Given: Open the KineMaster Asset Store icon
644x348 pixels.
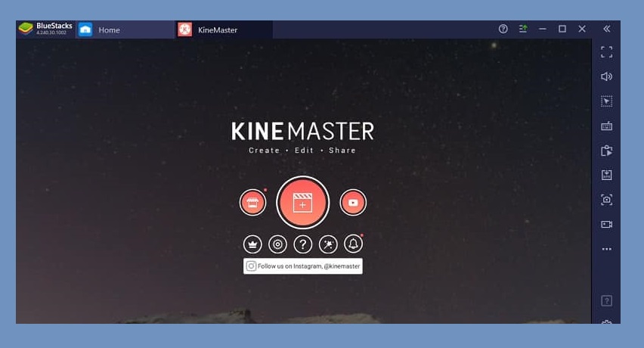Looking at the screenshot, I should (x=252, y=202).
